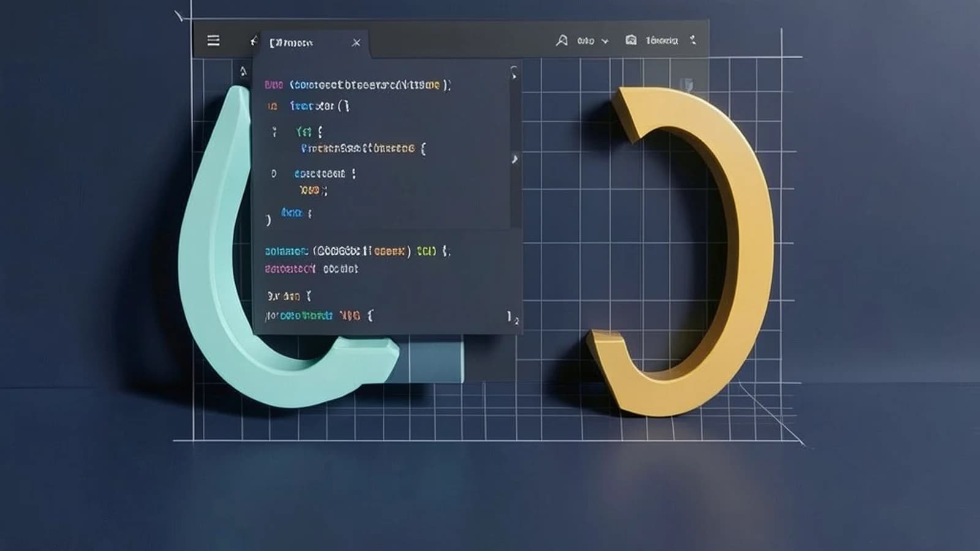Click the icon at the toolbar's far right
Image resolution: width=980 pixels, height=551 pixels.
point(693,40)
